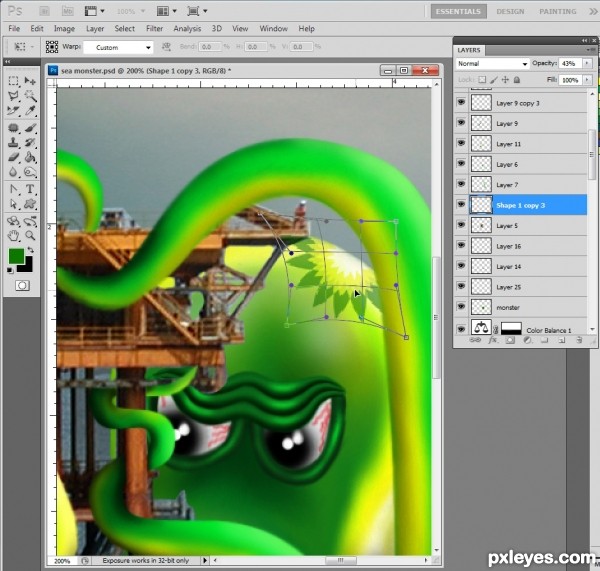This screenshot has height=571, width=600.
Task: Select the Direct Selection arrow tool
Action: click(13, 204)
